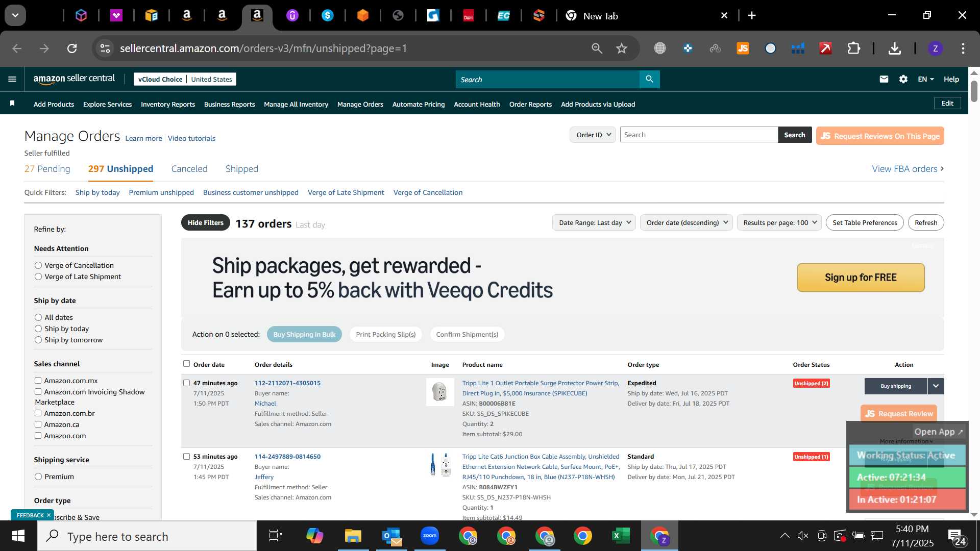Check the Amazon.ca sales channel box
The height and width of the screenshot is (551, 980).
click(38, 424)
